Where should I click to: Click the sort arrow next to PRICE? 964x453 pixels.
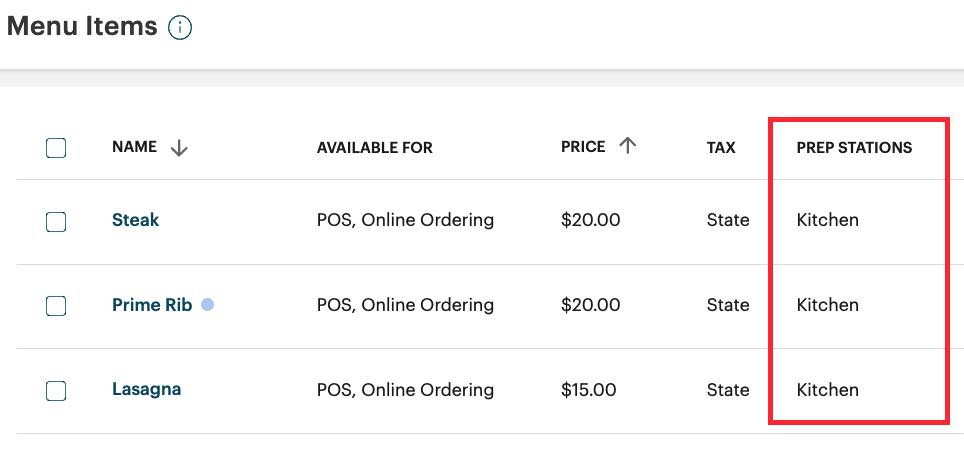[627, 146]
